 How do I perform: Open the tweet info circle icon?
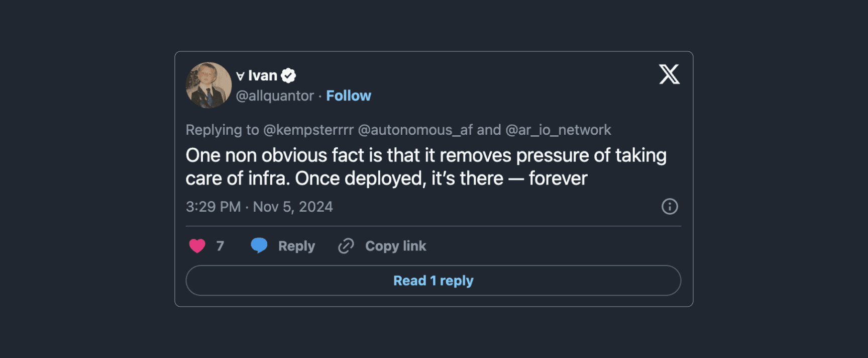pyautogui.click(x=669, y=207)
